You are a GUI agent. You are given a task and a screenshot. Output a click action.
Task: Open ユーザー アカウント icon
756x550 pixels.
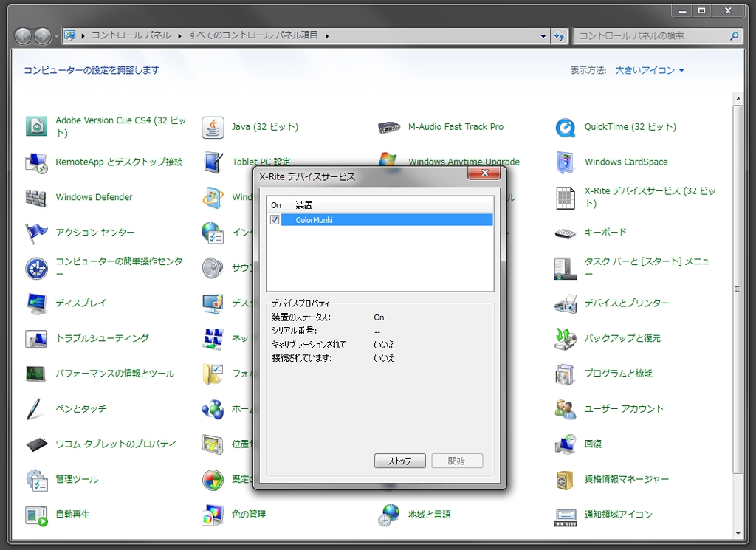pos(565,409)
